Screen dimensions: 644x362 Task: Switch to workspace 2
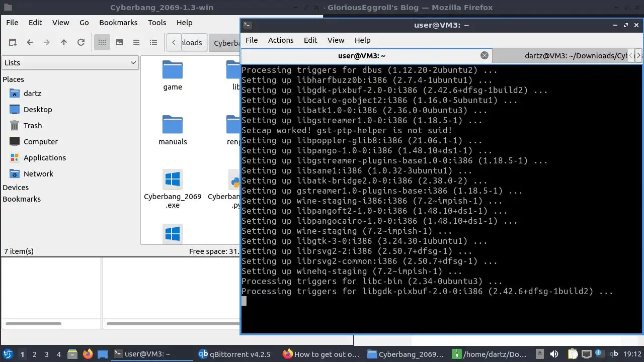pos(34,354)
